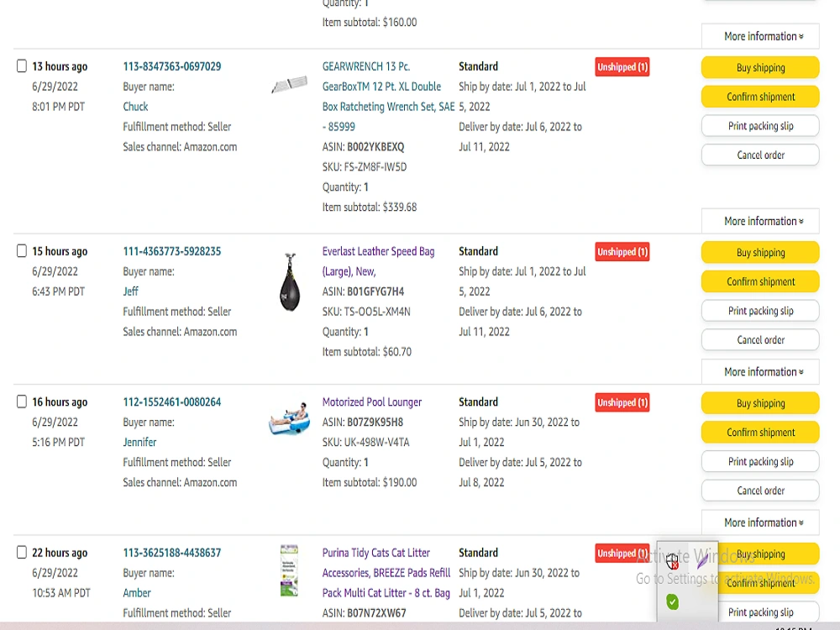View buyer Jennifer's profile
Viewport: 840px width, 630px height.
[x=139, y=442]
